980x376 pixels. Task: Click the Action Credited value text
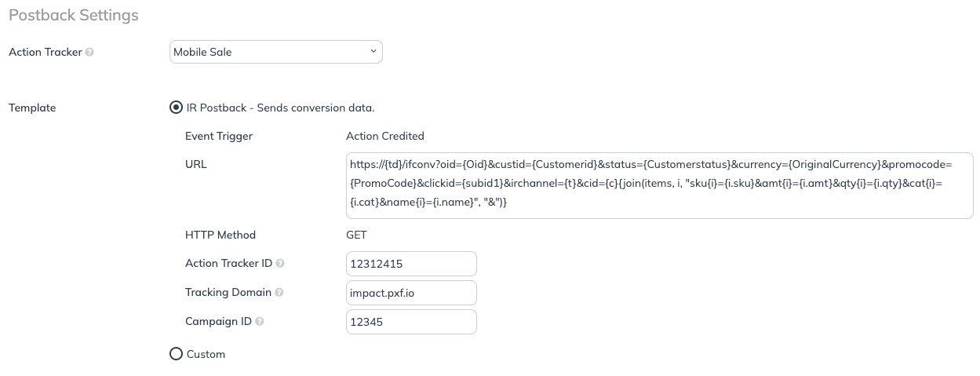click(384, 136)
